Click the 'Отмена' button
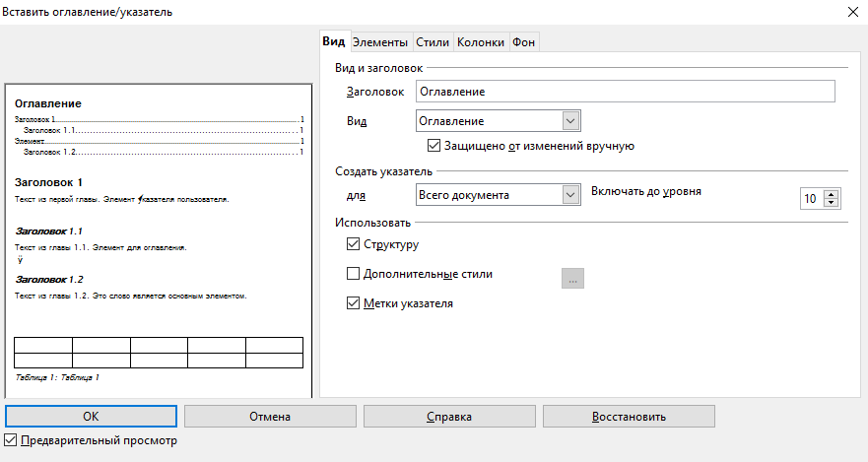 pyautogui.click(x=269, y=417)
